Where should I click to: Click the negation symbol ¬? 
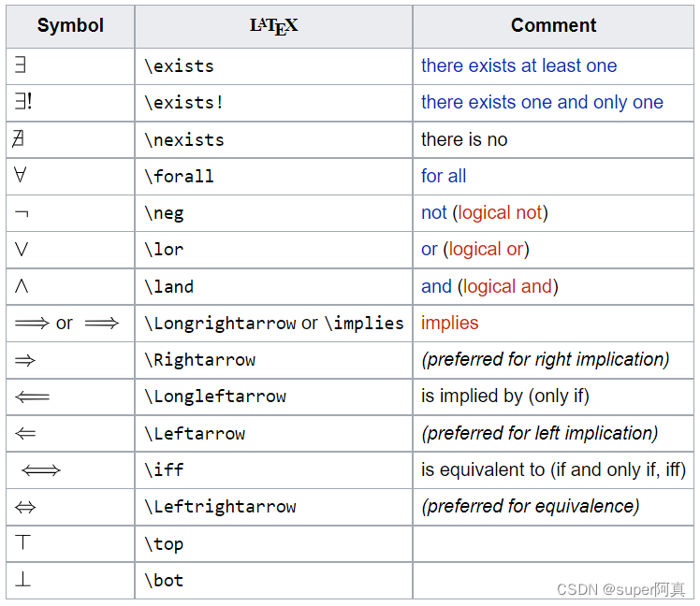tap(22, 214)
